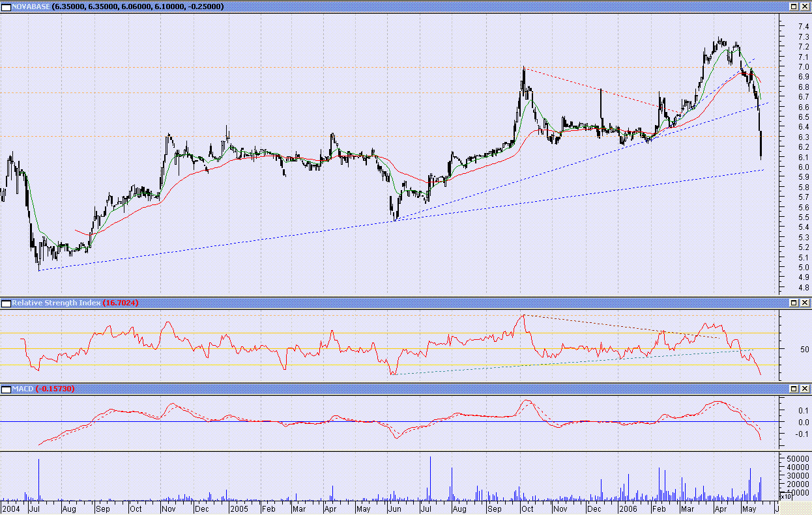Open the NOVABASE price panel control icon

7,7
